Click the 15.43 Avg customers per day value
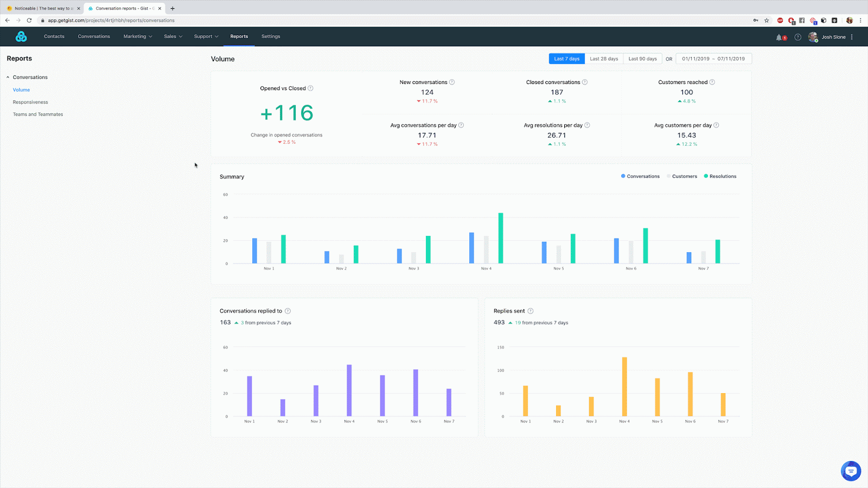This screenshot has width=868, height=488. pyautogui.click(x=687, y=136)
